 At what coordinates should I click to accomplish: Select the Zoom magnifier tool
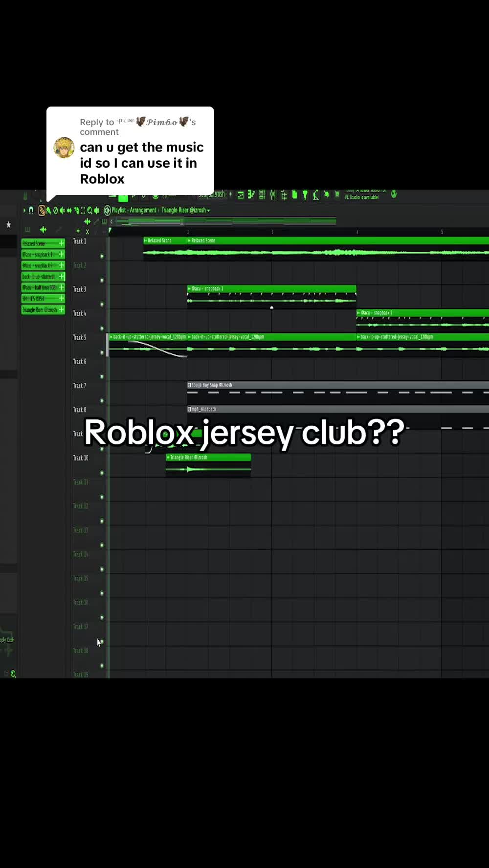(x=89, y=210)
